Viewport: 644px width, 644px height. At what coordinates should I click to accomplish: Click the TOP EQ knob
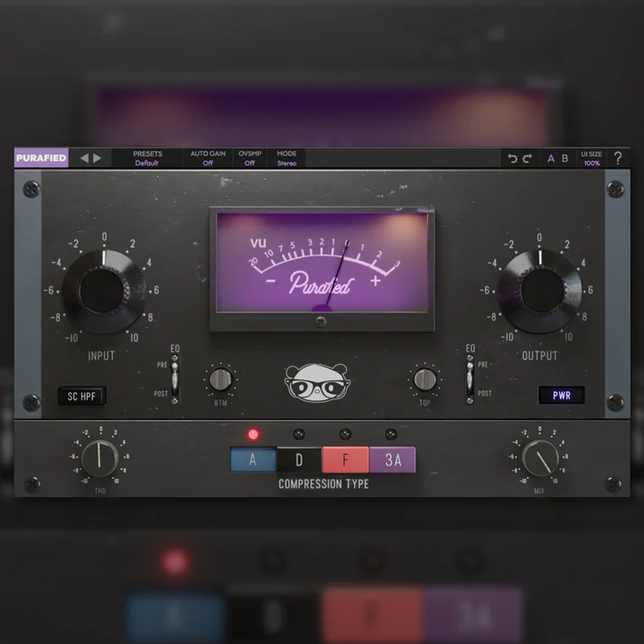coord(425,379)
